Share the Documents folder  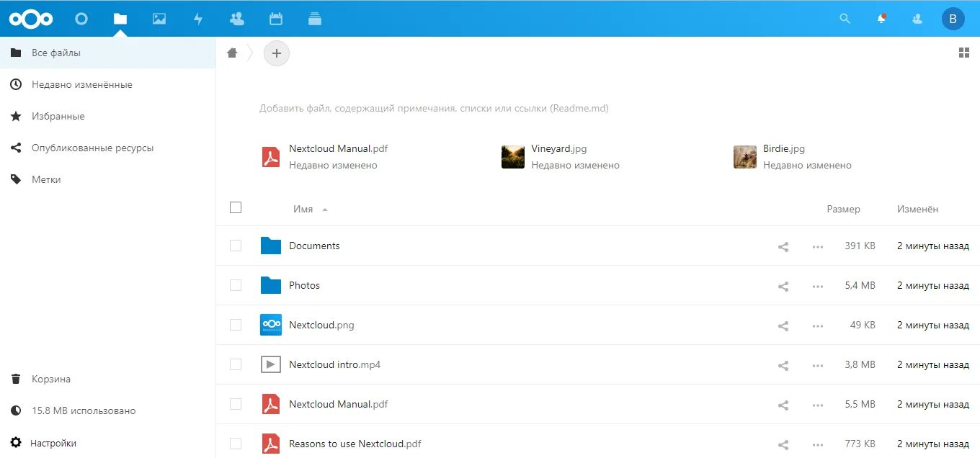[x=783, y=246]
